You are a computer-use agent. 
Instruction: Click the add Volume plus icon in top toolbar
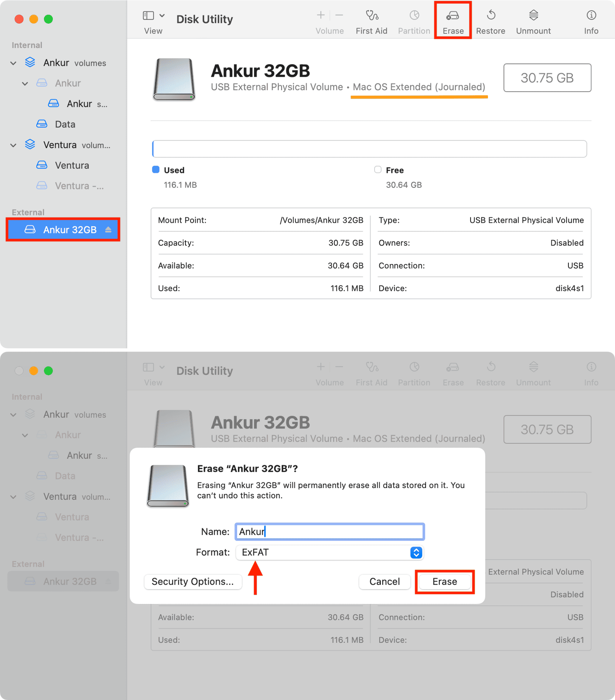(321, 15)
